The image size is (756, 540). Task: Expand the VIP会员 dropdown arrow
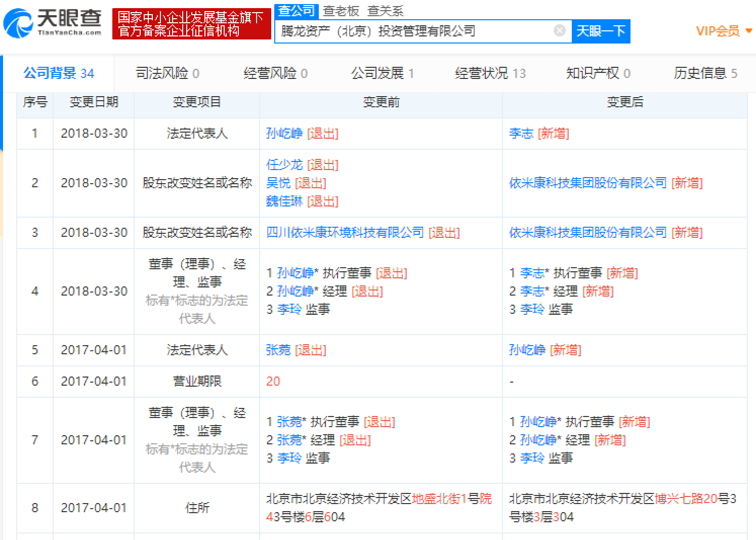point(749,31)
